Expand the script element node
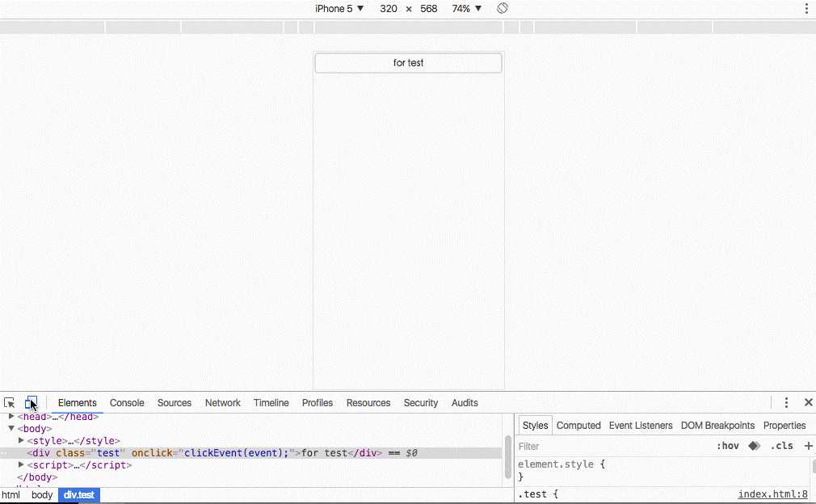The image size is (816, 504). 21,464
